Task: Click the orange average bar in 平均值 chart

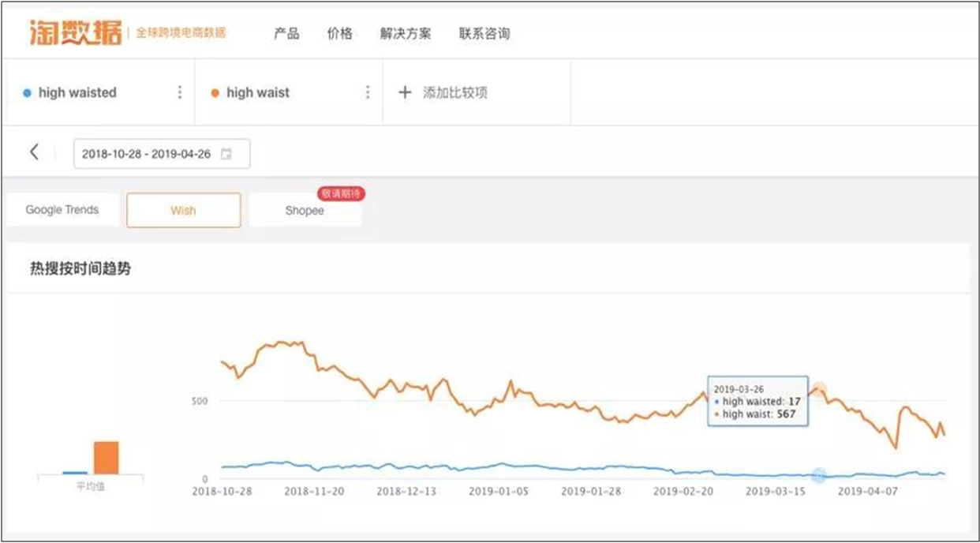Action: coord(106,458)
